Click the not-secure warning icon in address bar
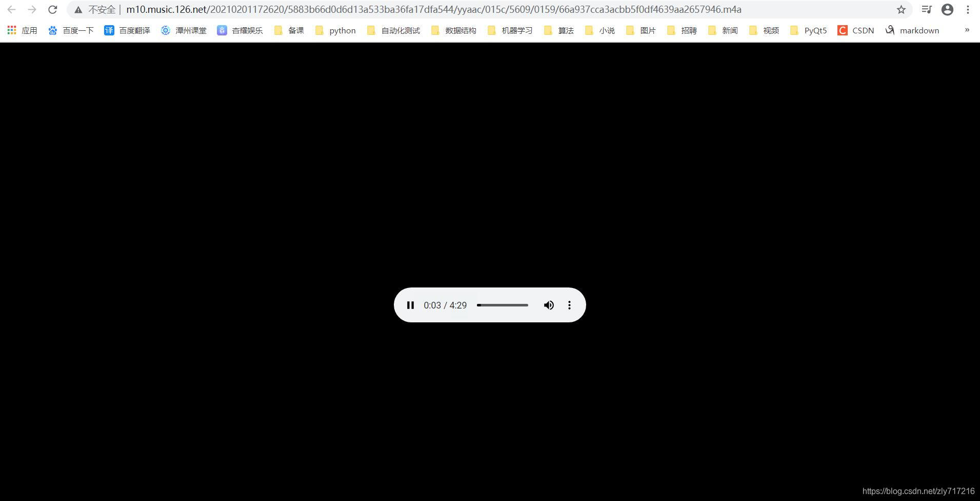 point(78,10)
